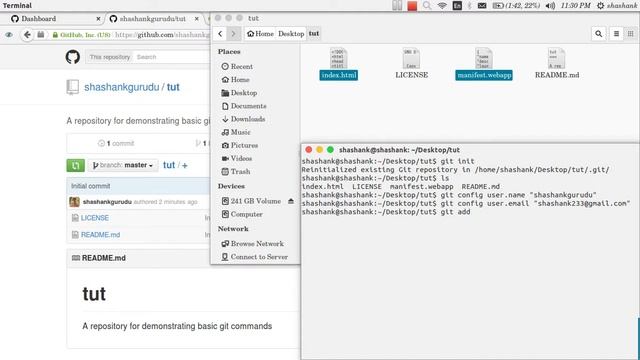Open the volume indicator in the menu bar

point(550,5)
